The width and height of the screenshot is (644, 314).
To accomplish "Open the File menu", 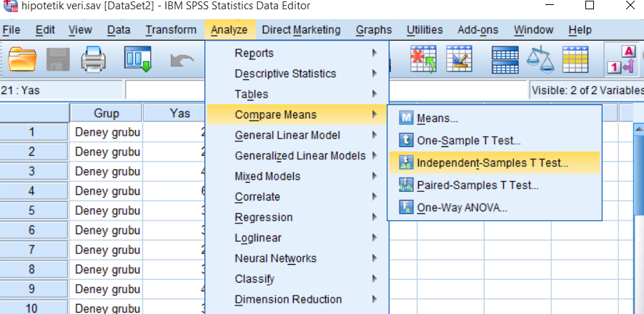I will pos(11,30).
